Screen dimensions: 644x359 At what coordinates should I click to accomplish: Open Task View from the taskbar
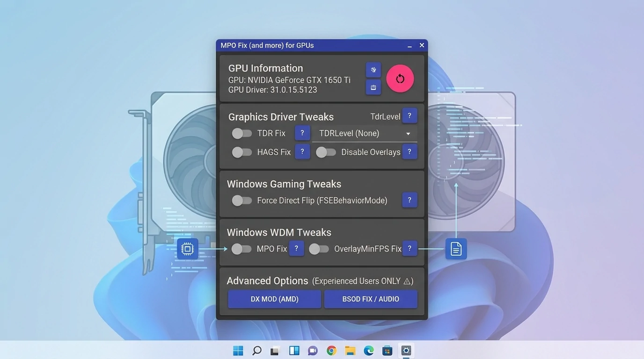(x=276, y=351)
